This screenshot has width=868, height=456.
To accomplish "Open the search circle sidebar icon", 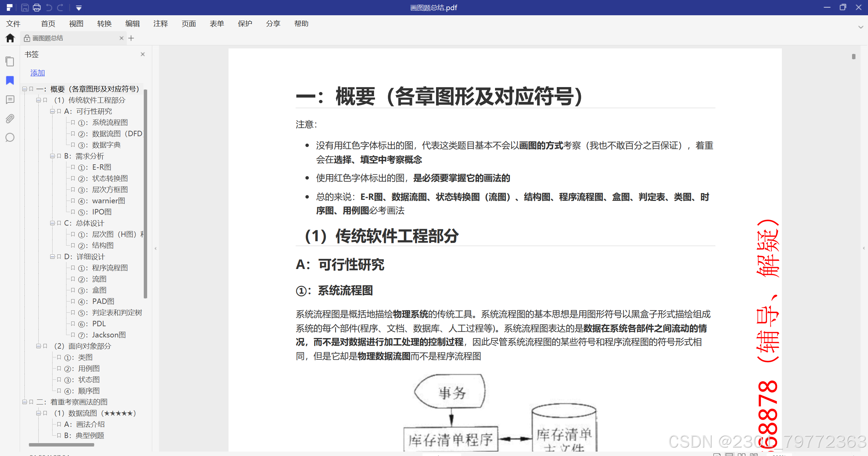I will pos(10,138).
